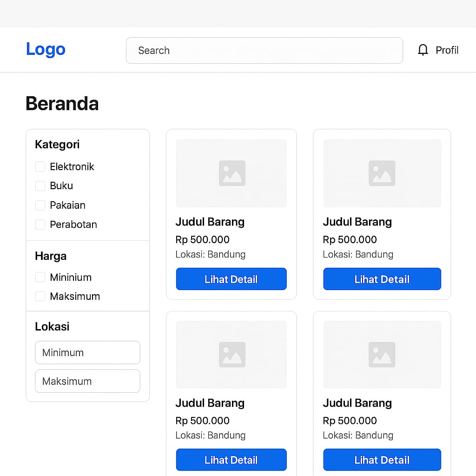Open the top-right product image placeholder
This screenshot has width=476, height=476.
(x=382, y=173)
